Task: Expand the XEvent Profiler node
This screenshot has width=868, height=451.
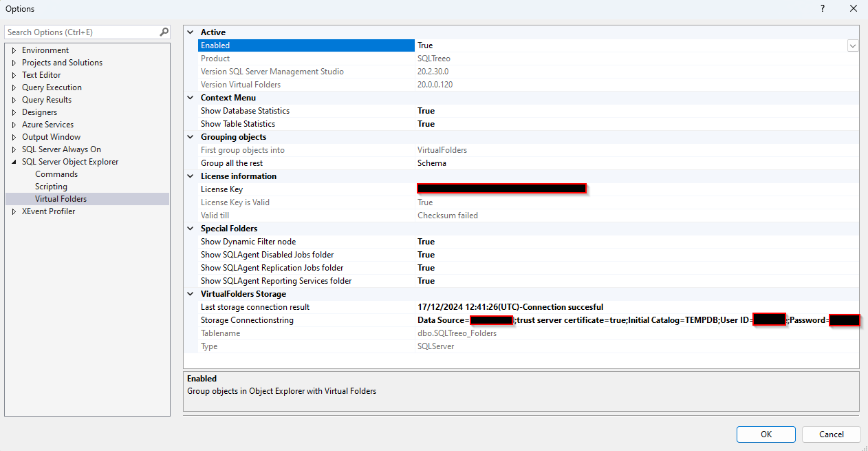Action: point(14,211)
